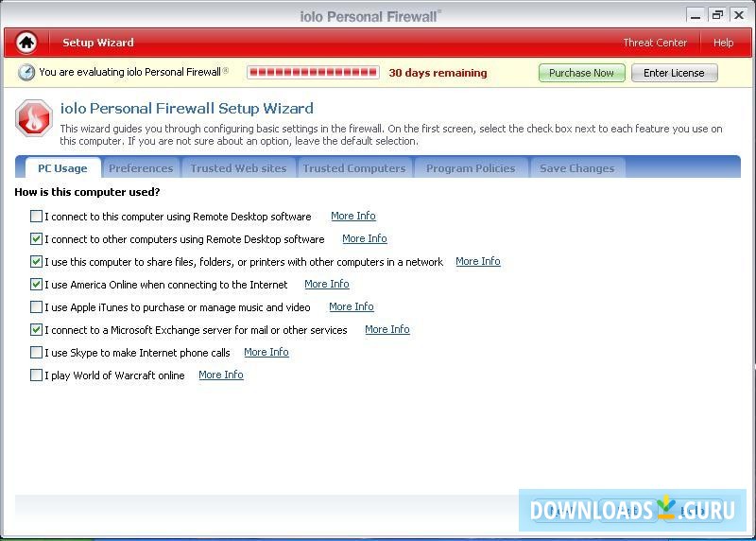Open the Trusted Computers tab
This screenshot has width=756, height=541.
[x=354, y=168]
